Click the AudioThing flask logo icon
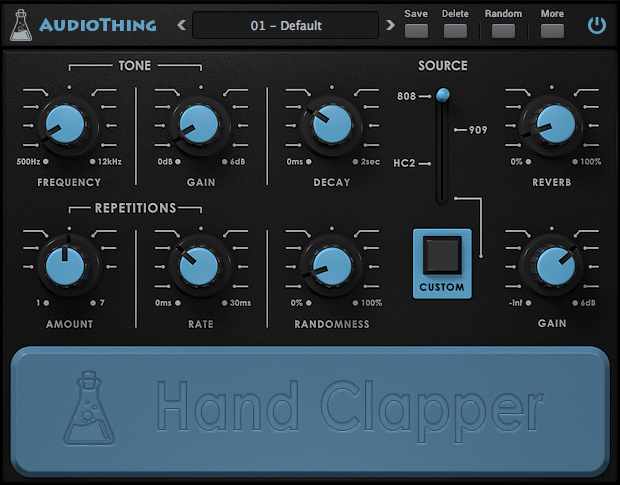This screenshot has height=485, width=620. pos(21,25)
